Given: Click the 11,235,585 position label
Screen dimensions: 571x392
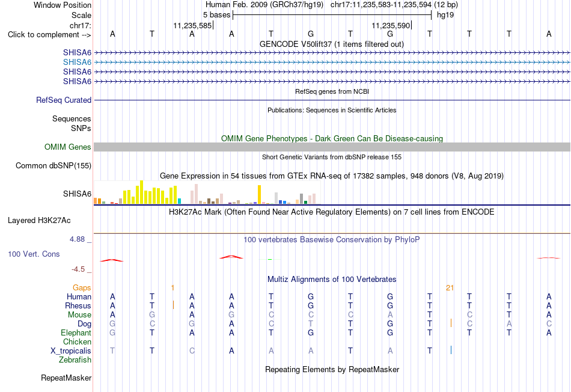Looking at the screenshot, I should click(193, 25).
